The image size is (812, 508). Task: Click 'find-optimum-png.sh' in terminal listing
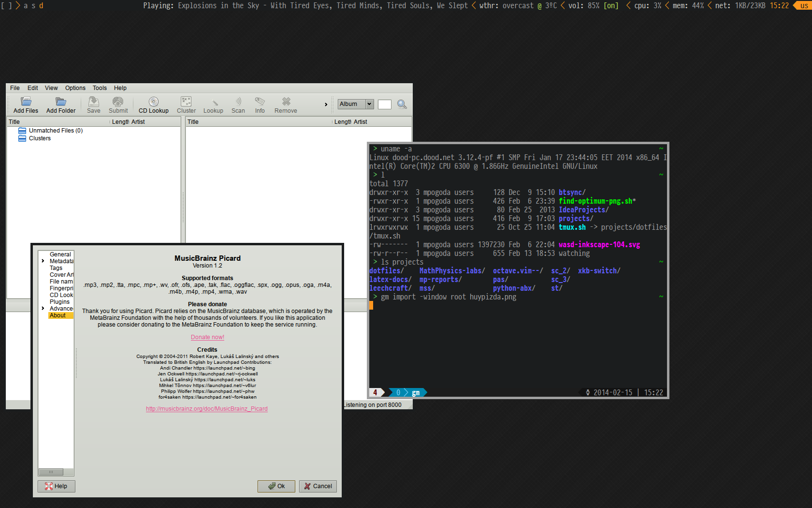tap(595, 201)
